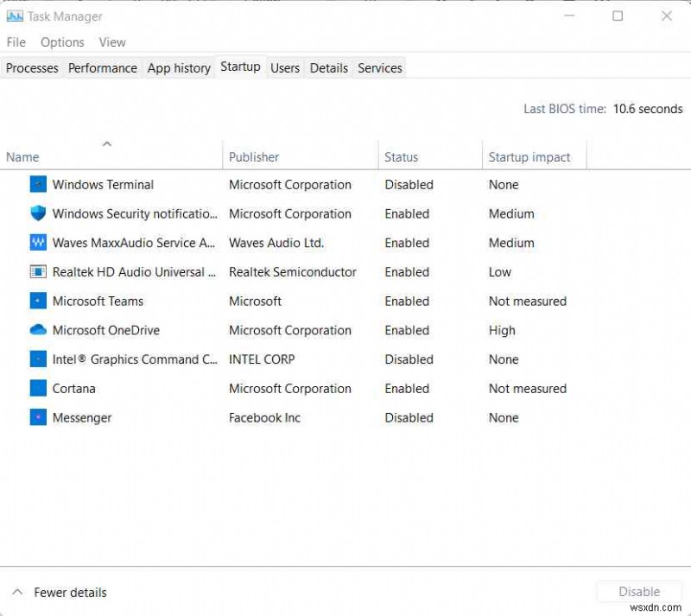Screen dimensions: 691x616
Task: Click the Windows Terminal app icon
Action: (38, 184)
